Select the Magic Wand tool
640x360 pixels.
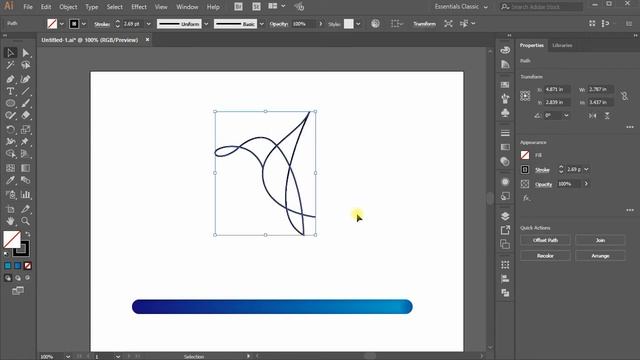pyautogui.click(x=11, y=65)
